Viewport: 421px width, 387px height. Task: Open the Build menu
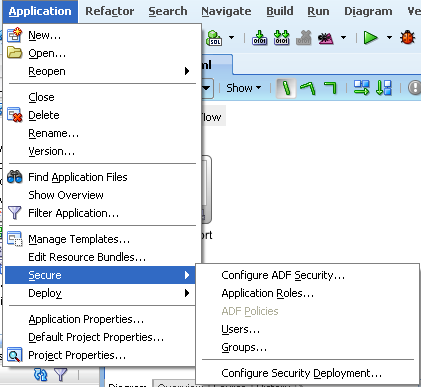(280, 11)
